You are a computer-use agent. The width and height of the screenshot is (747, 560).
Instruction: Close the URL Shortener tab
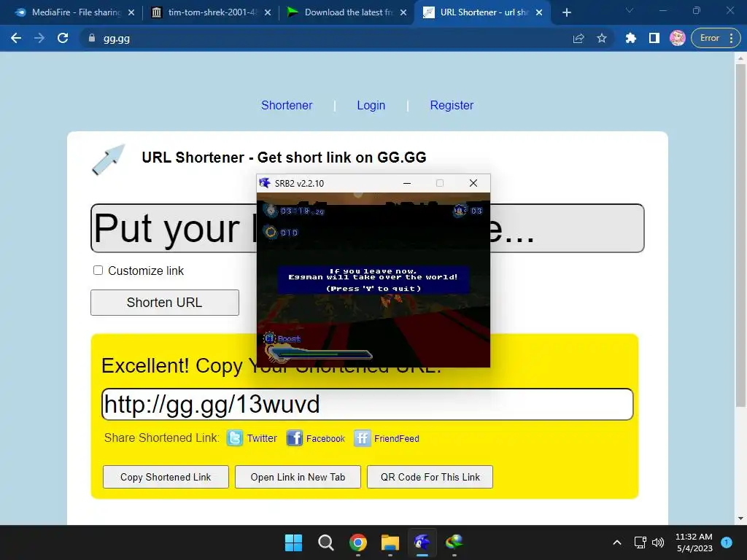(x=539, y=12)
